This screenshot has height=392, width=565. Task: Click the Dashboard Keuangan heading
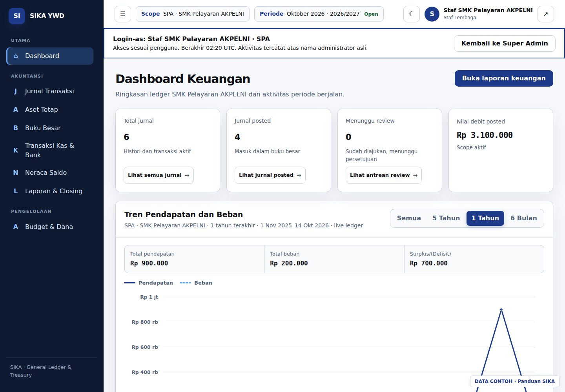[183, 79]
